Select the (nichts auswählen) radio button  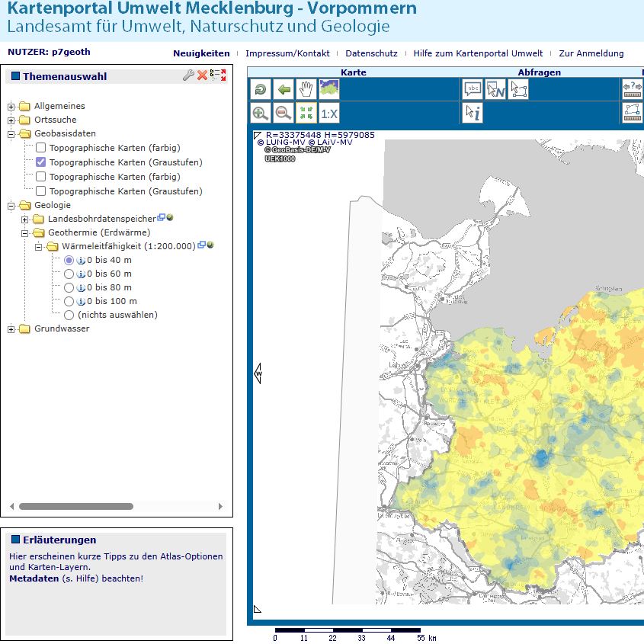69,315
